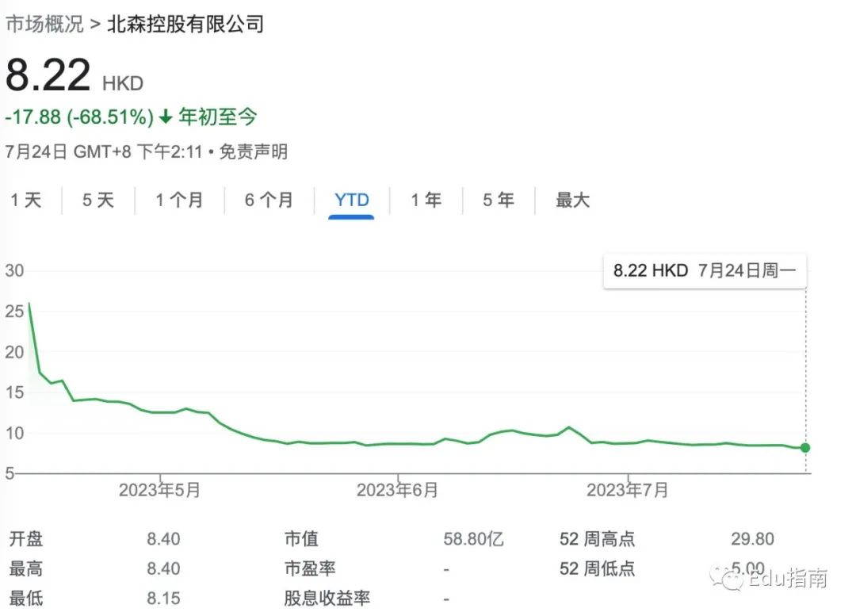The height and width of the screenshot is (616, 856).
Task: Show the 5 年 chart range
Action: point(499,200)
